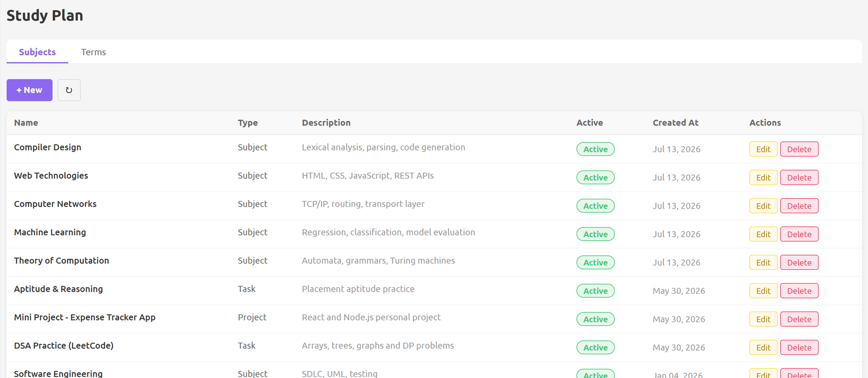868x378 pixels.
Task: Select the Computer Networks name cell
Action: click(55, 204)
